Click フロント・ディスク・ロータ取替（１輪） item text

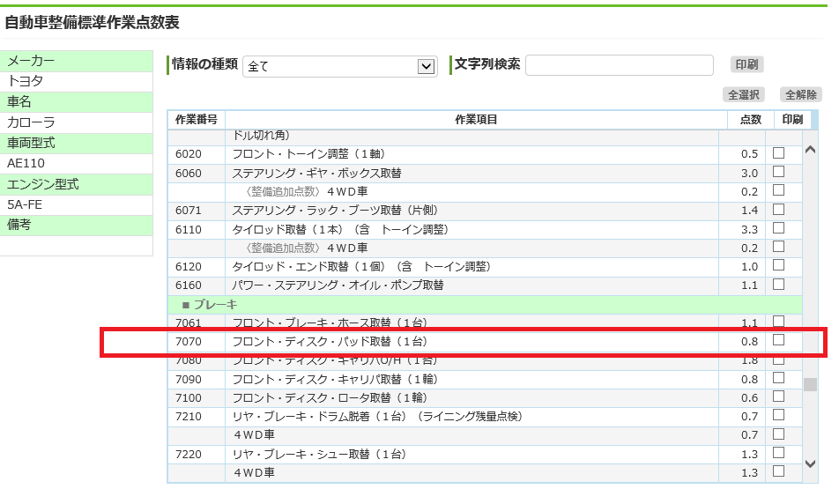tap(330, 398)
